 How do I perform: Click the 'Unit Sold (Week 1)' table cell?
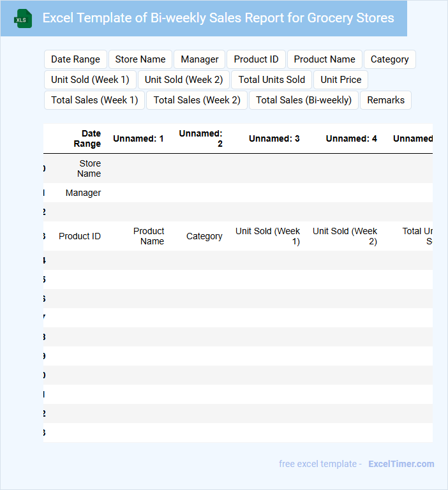pyautogui.click(x=267, y=236)
